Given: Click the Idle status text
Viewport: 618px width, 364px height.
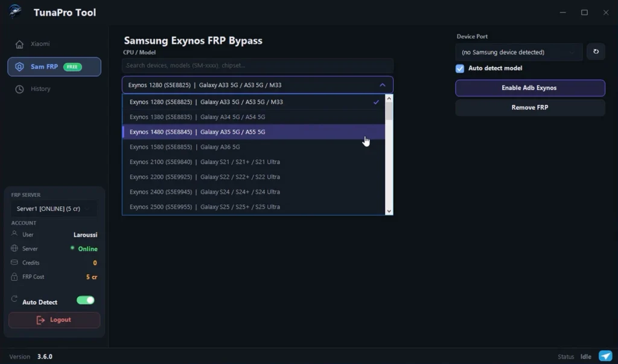Looking at the screenshot, I should point(585,357).
